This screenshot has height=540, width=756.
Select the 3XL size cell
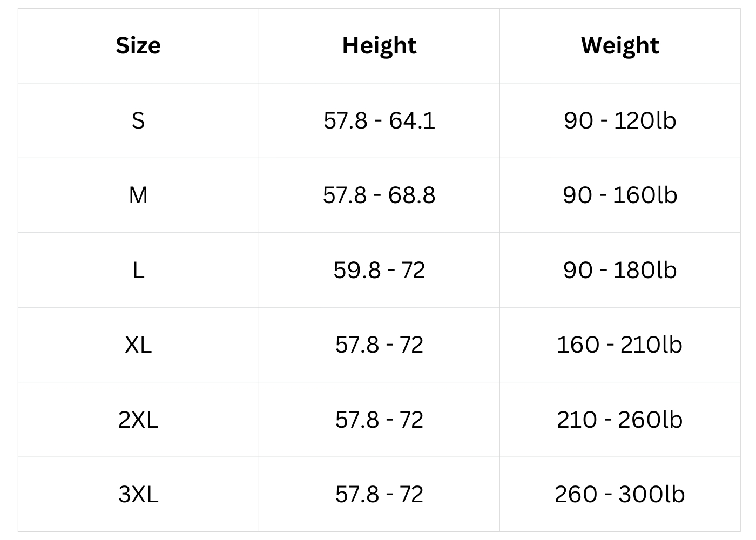pyautogui.click(x=138, y=494)
